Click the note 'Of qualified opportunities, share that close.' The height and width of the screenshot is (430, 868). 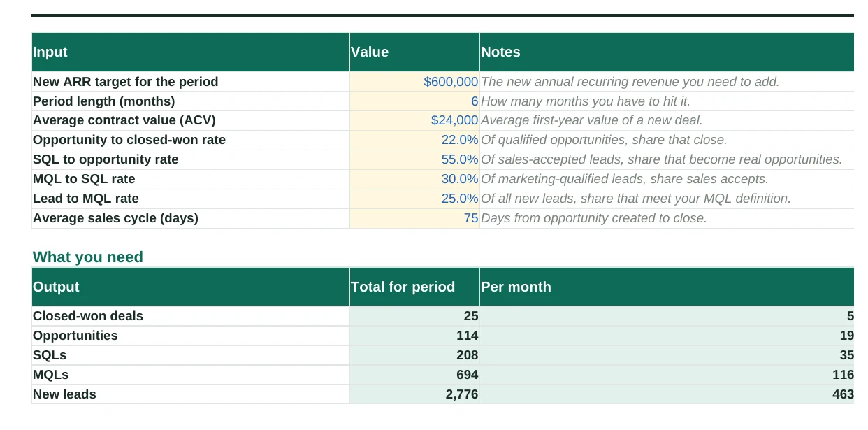tap(605, 140)
